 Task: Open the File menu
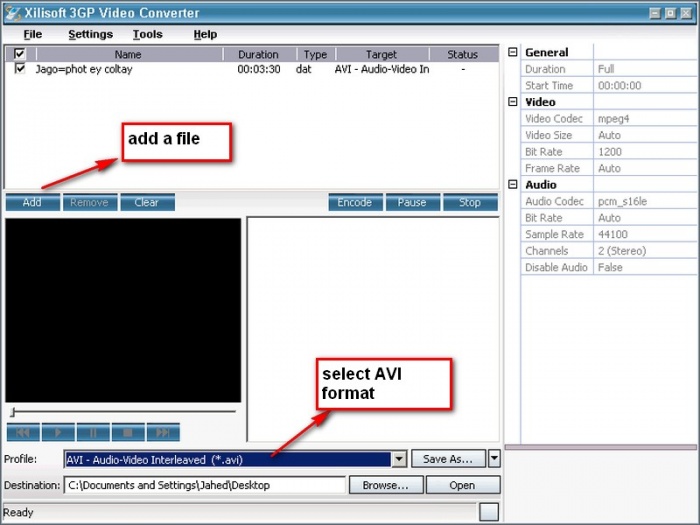click(x=33, y=34)
